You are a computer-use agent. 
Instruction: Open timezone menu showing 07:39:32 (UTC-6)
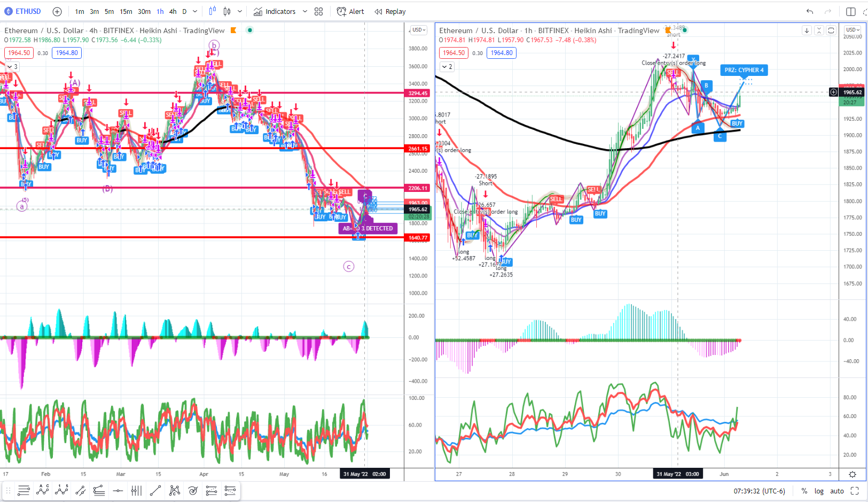[759, 491]
